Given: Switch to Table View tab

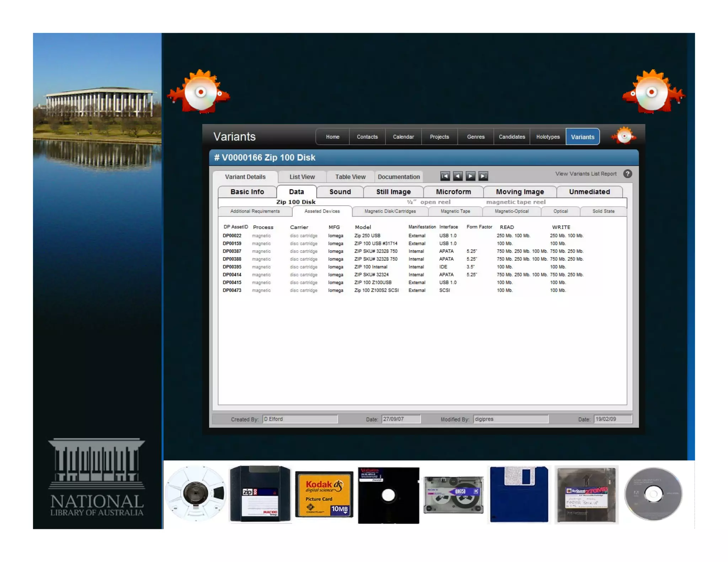Looking at the screenshot, I should (350, 177).
